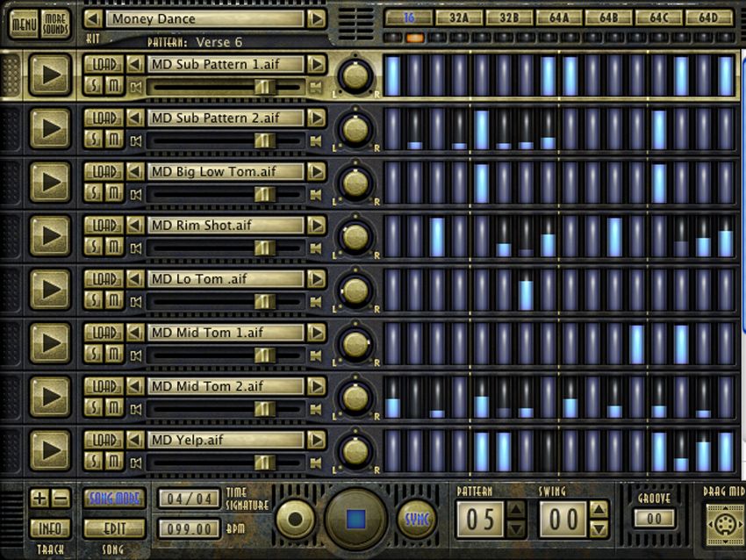Switch to the 64B step tab

click(609, 18)
